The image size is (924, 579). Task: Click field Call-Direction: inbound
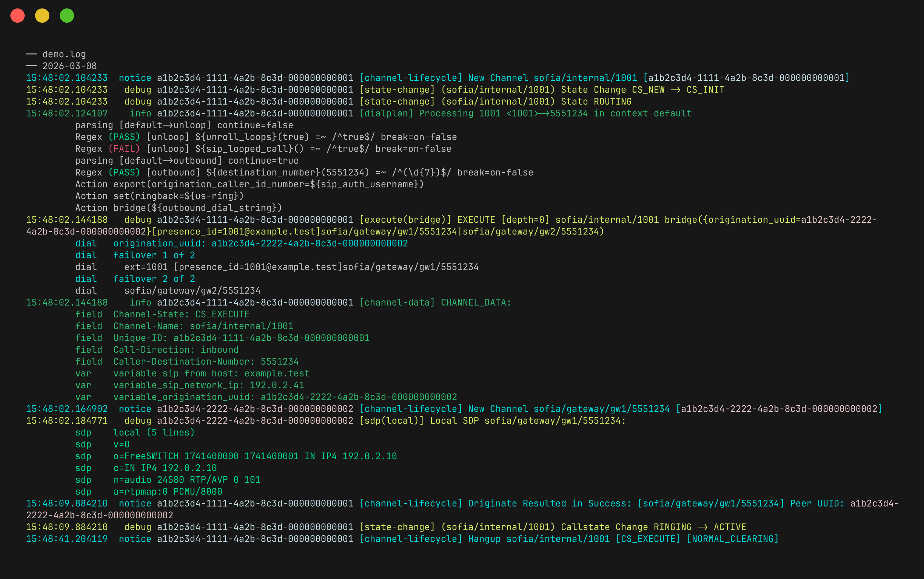tap(157, 350)
